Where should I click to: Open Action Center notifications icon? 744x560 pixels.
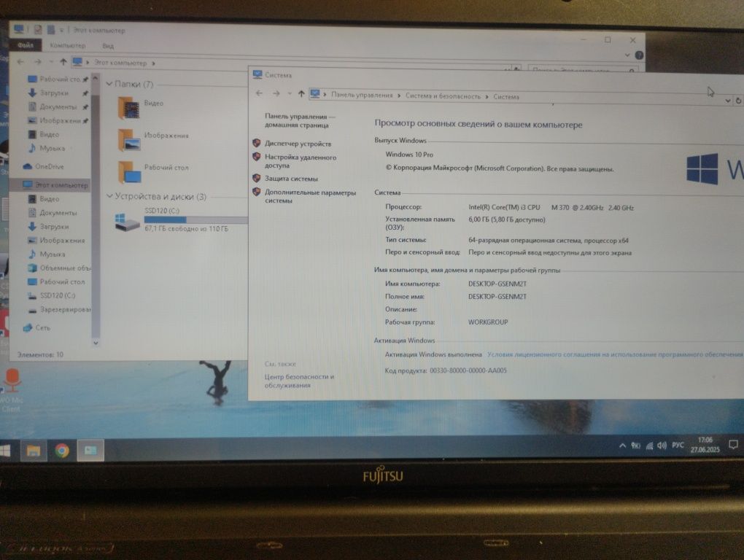pos(734,445)
